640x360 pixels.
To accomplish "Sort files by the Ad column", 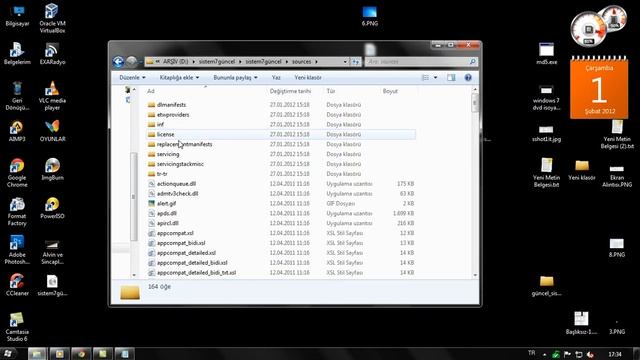I will 205,91.
